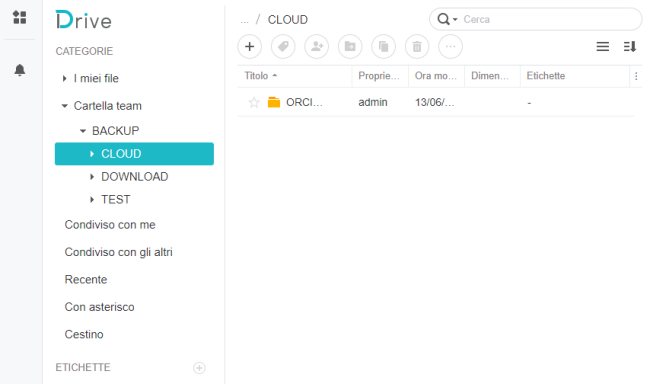Open the sort order icon
Viewport: 650px width, 384px height.
(630, 46)
